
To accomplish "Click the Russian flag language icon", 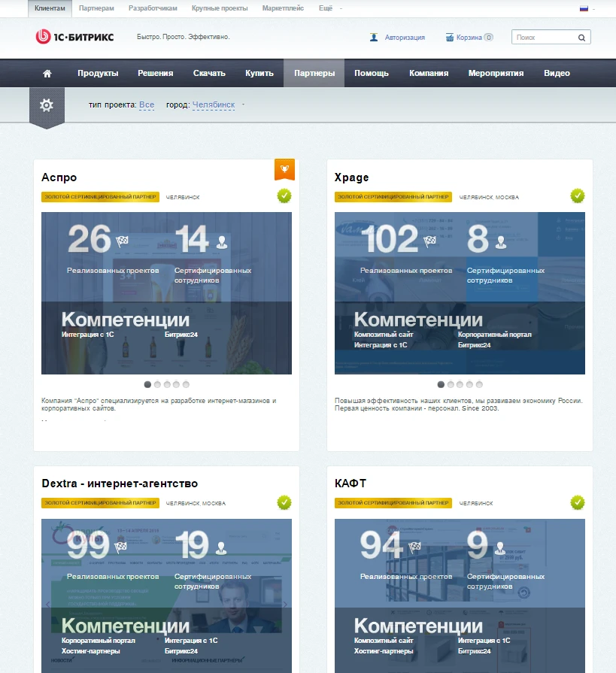I will [584, 8].
